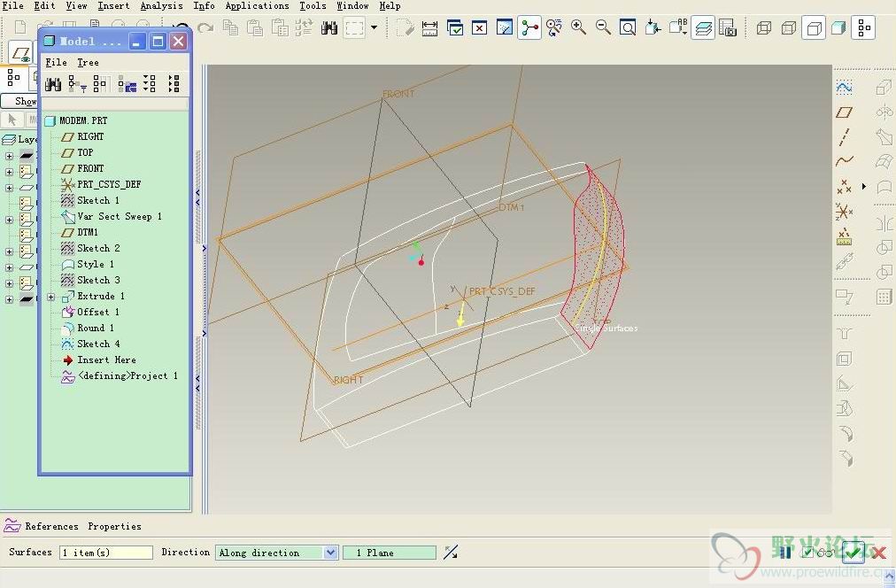The width and height of the screenshot is (896, 588).
Task: Open the Applications menu
Action: [x=257, y=5]
